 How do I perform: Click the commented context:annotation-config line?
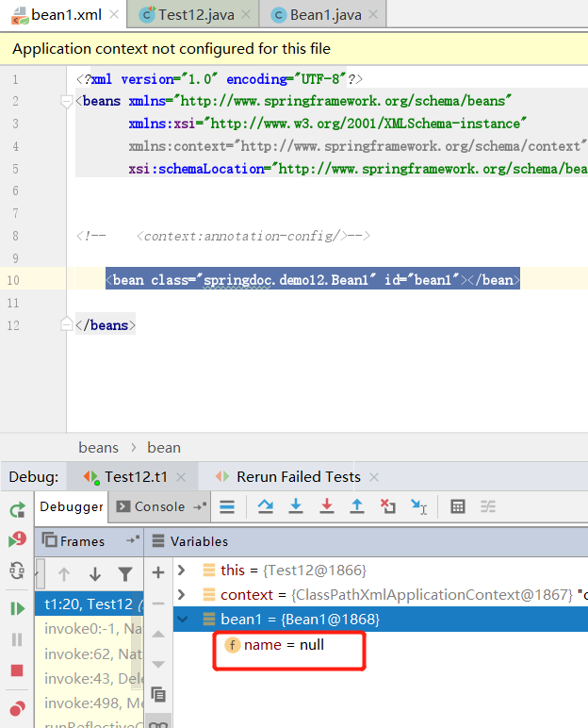click(x=223, y=236)
